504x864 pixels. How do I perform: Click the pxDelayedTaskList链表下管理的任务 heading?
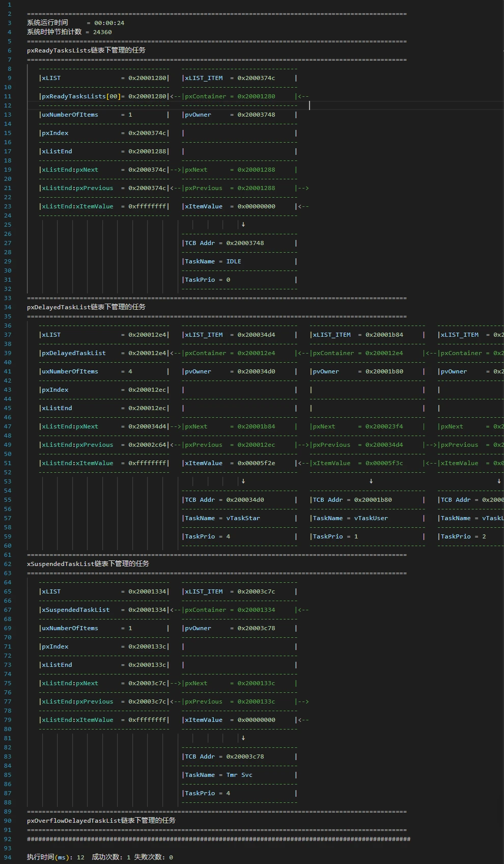[x=86, y=307]
